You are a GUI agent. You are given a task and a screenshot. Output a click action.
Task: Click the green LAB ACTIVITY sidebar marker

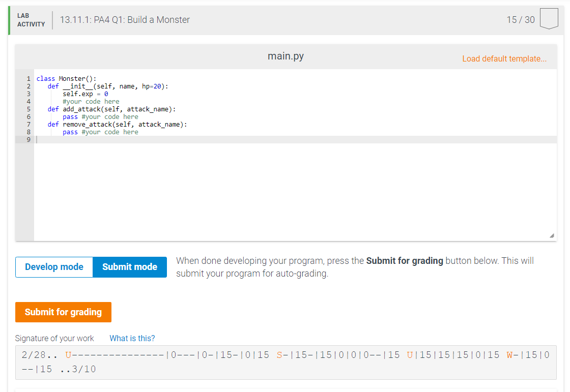pyautogui.click(x=9, y=19)
